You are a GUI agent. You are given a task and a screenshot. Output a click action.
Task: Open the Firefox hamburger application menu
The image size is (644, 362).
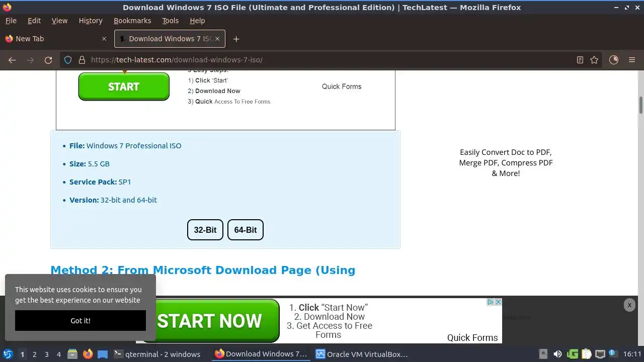coord(632,60)
